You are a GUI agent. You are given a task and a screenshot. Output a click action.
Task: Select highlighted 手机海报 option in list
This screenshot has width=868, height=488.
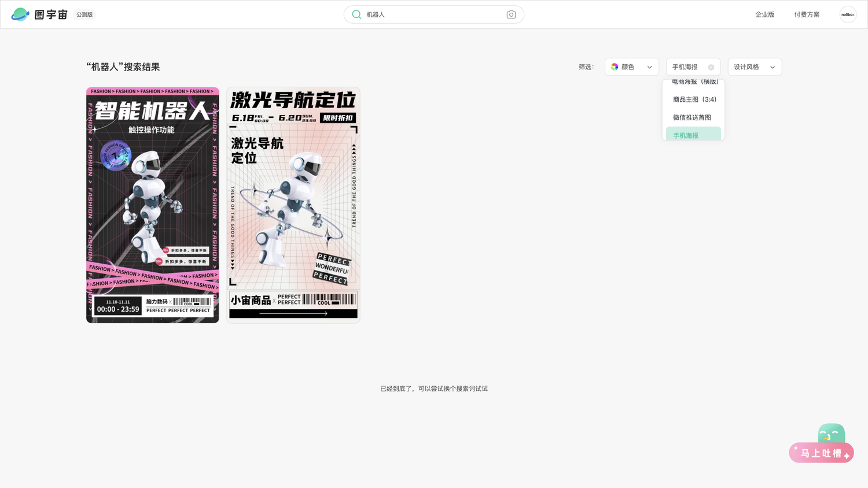pos(693,134)
